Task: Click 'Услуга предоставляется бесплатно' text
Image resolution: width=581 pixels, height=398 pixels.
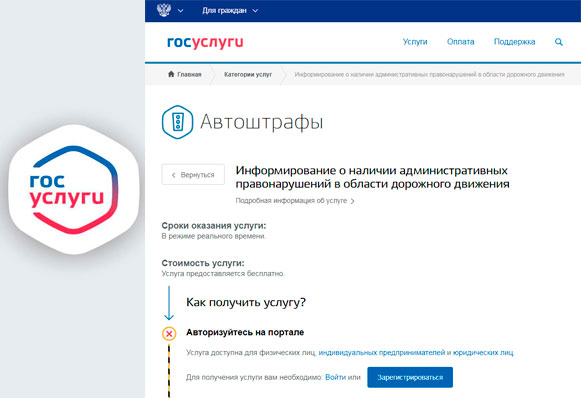Action: pyautogui.click(x=223, y=274)
